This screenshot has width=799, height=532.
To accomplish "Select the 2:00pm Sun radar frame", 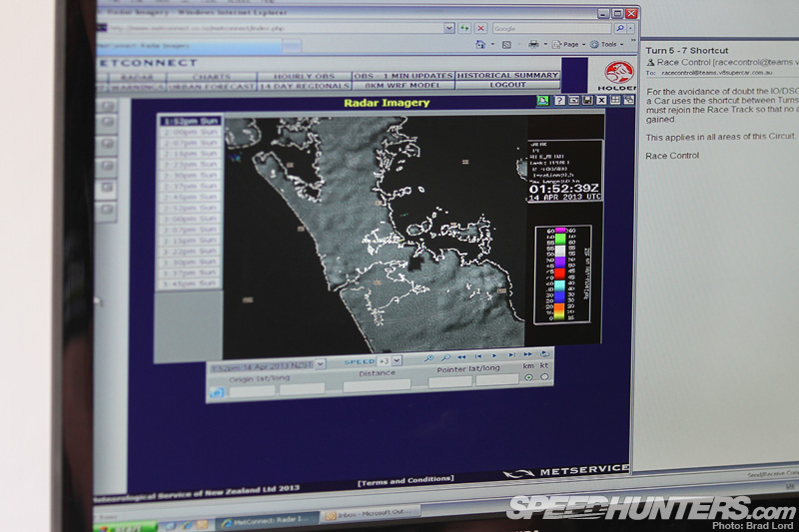I will click(191, 132).
